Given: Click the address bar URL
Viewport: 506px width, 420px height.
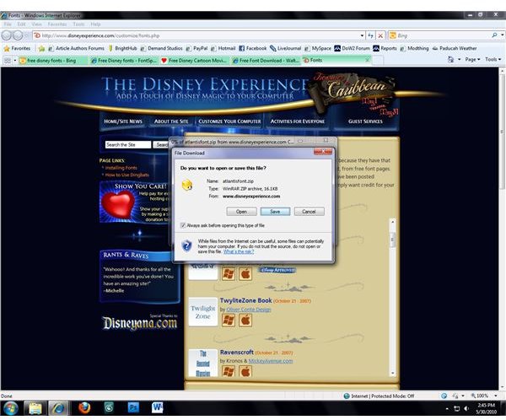Looking at the screenshot, I should (100, 35).
